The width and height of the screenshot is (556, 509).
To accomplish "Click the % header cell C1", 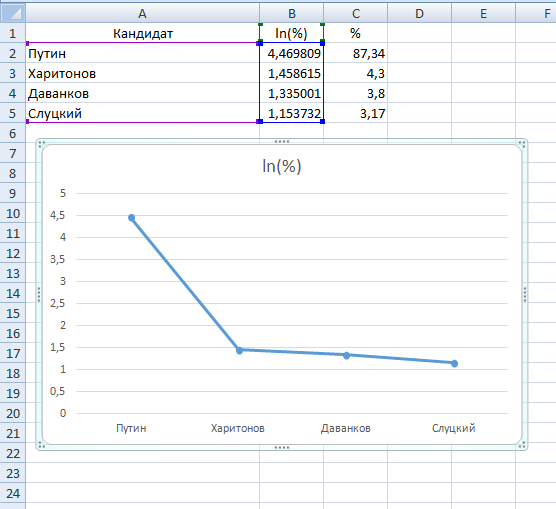I will (x=356, y=33).
